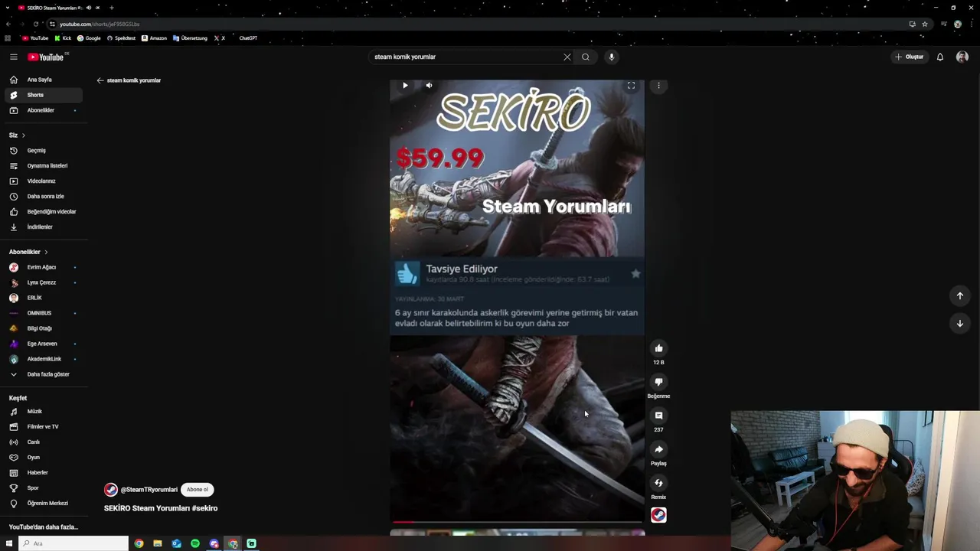Bookmark this page with the star
980x551 pixels.
pyautogui.click(x=925, y=24)
